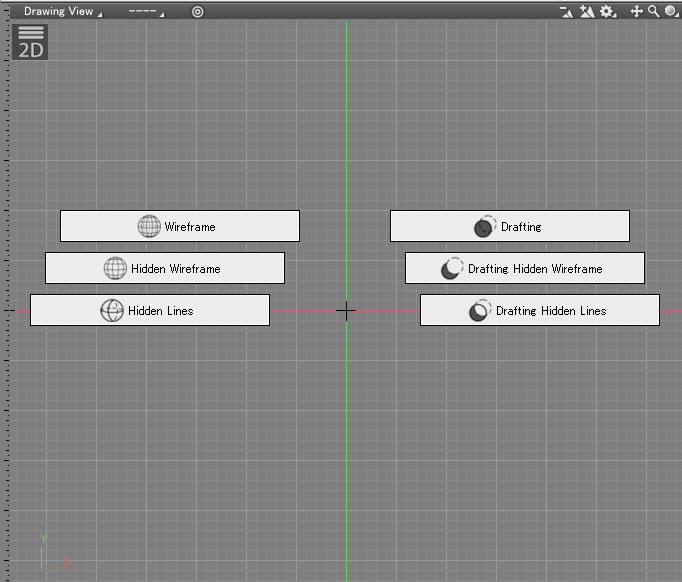Click the Drafting Hidden Lines button
The height and width of the screenshot is (582, 682).
click(x=540, y=310)
